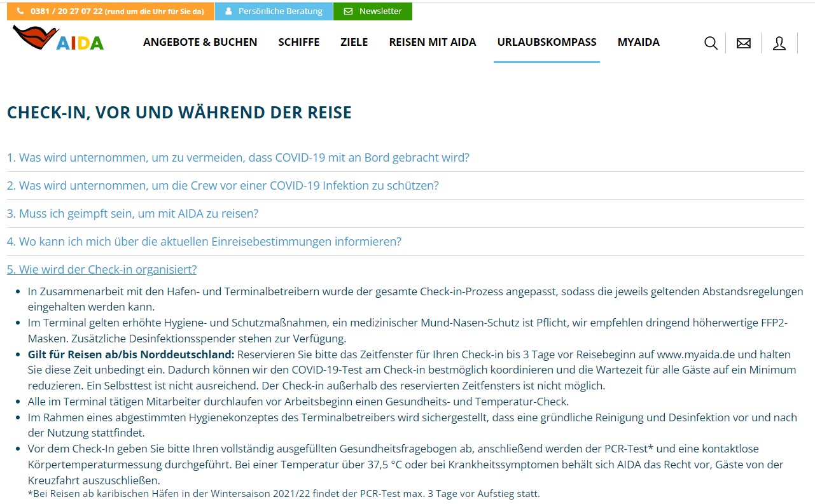
Task: Open Reisen mit AIDA menu
Action: tap(432, 42)
